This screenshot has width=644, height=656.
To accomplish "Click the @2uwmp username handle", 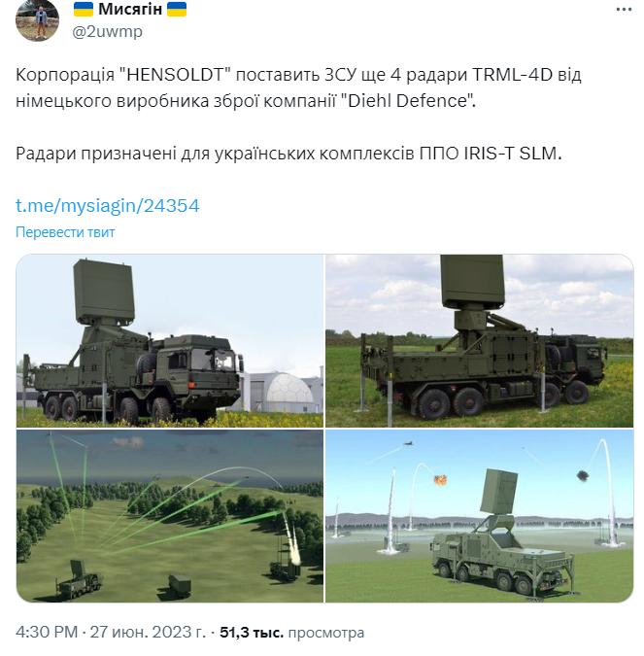I will pos(108,31).
